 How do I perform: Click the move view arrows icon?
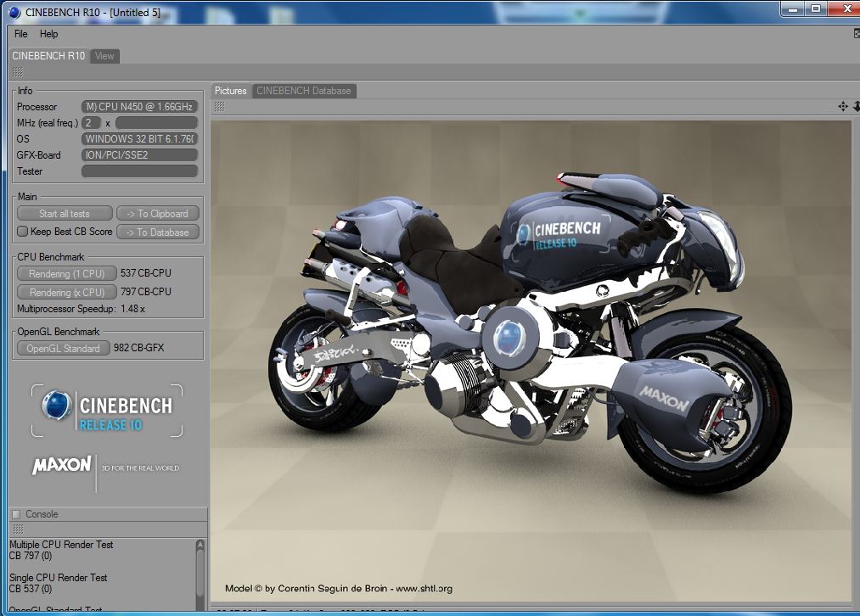click(x=843, y=106)
